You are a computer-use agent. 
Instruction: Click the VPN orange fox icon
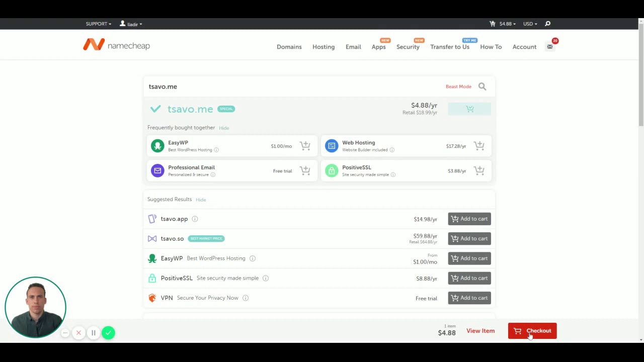(152, 298)
